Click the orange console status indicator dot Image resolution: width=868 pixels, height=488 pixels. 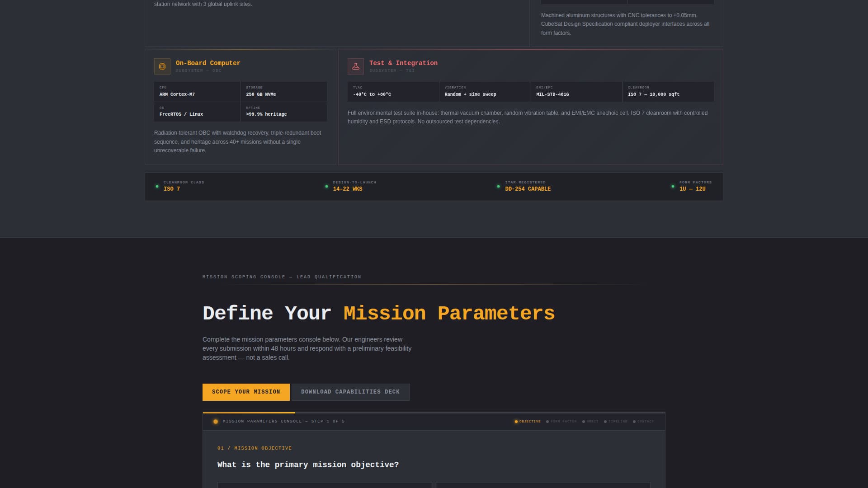(x=215, y=421)
